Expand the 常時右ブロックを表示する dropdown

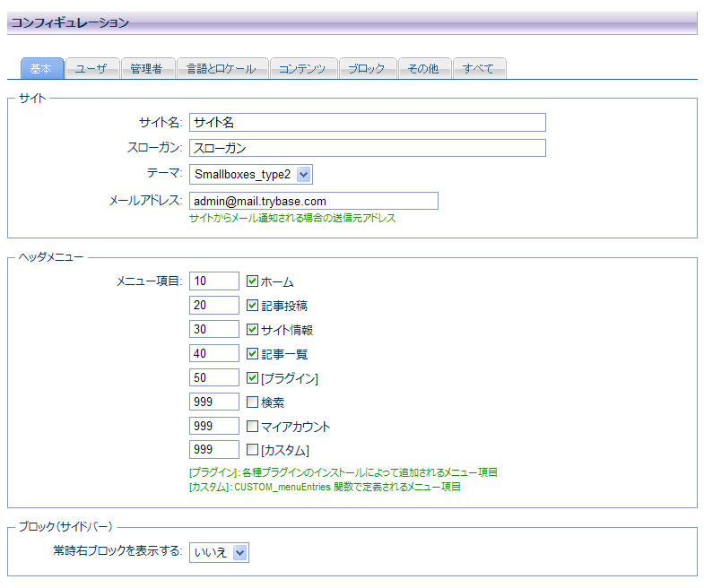click(x=219, y=553)
